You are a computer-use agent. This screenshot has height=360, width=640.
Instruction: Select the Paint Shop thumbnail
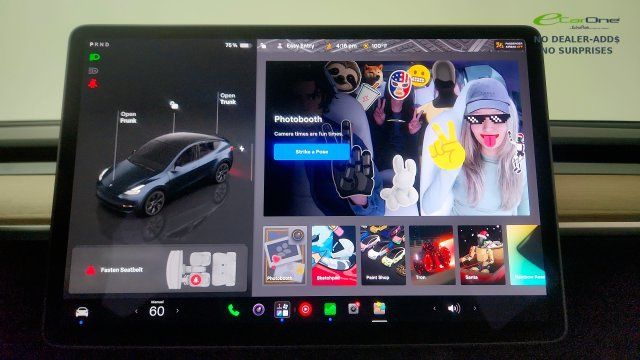pyautogui.click(x=383, y=255)
